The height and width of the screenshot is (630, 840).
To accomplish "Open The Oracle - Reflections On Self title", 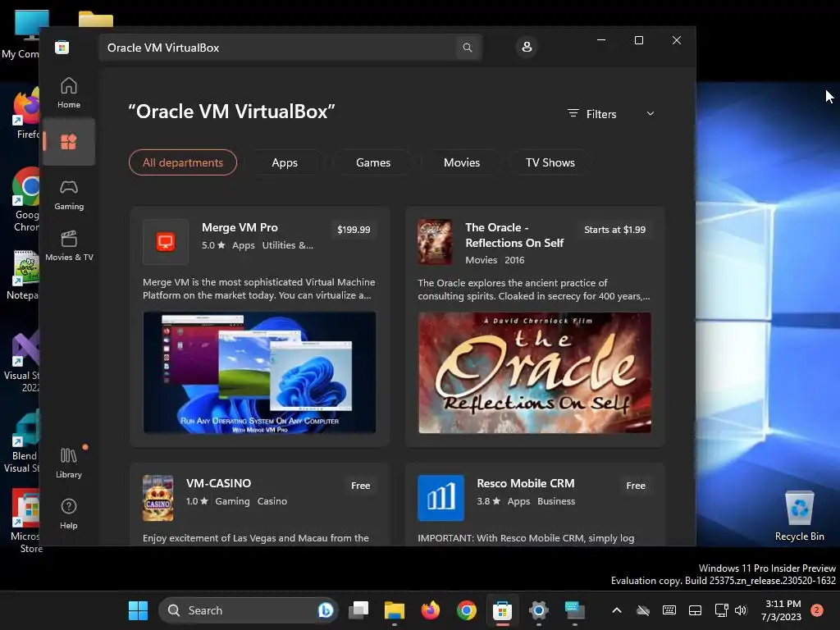I will click(x=514, y=235).
